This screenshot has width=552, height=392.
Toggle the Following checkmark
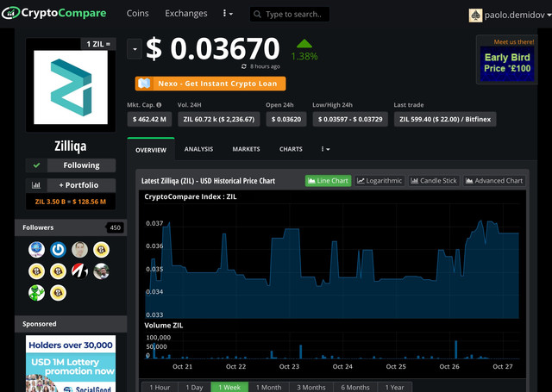coord(36,165)
